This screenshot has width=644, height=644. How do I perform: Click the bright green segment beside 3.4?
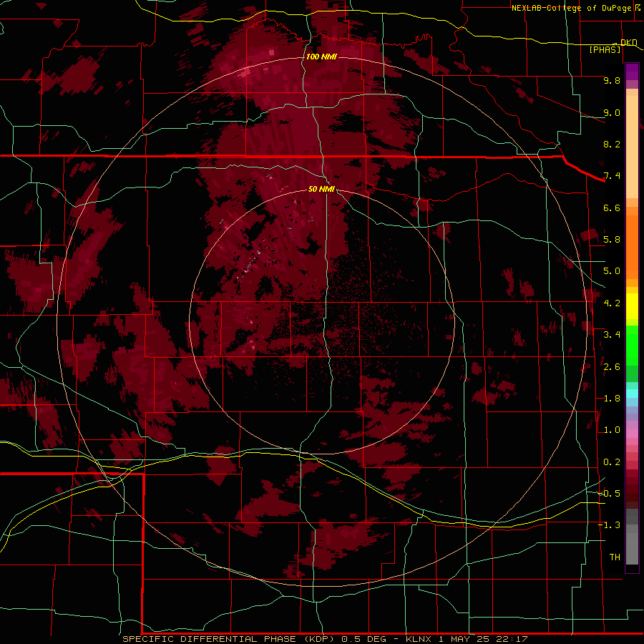click(632, 345)
